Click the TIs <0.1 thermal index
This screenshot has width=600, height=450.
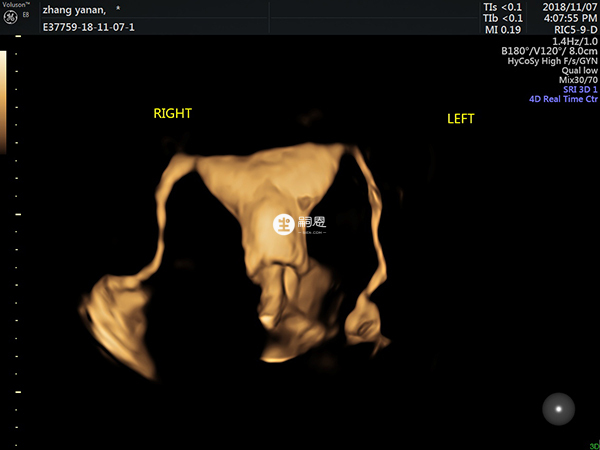(502, 7)
